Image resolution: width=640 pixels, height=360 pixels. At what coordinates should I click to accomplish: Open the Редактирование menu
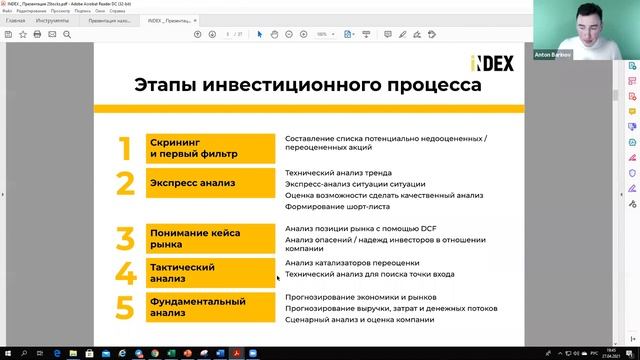tap(31, 11)
